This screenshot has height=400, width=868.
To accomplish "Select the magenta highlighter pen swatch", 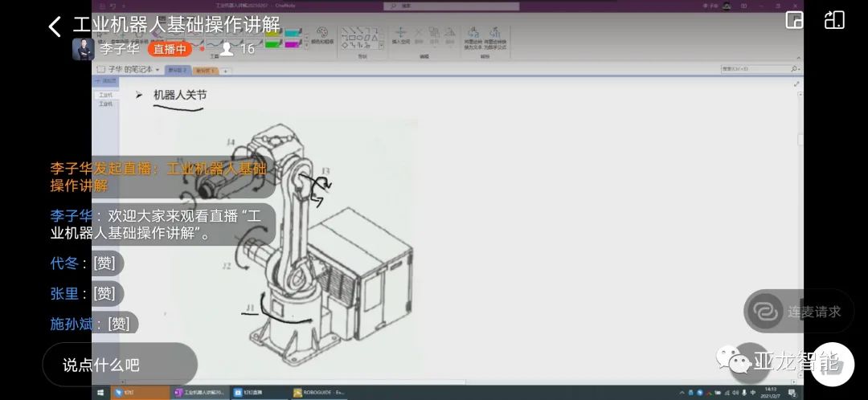I will [x=293, y=43].
